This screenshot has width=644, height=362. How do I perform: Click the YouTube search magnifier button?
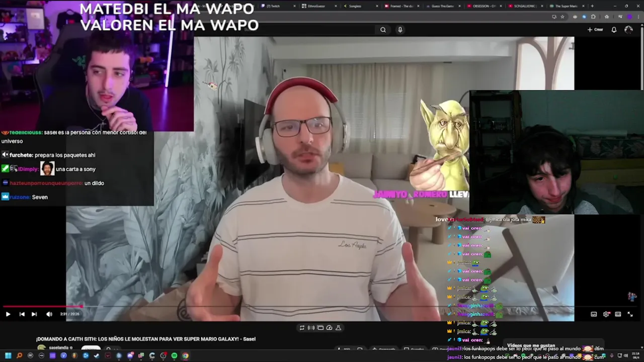383,30
